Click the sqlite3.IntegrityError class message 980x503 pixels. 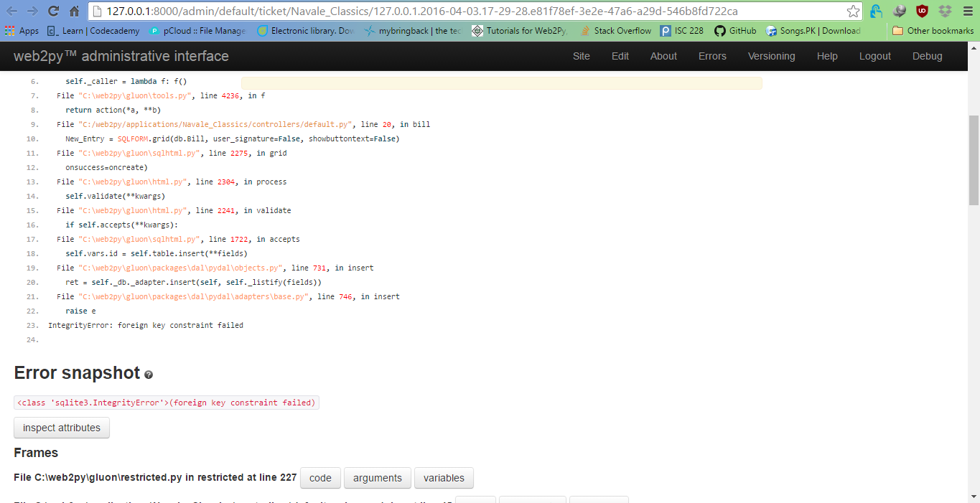(x=167, y=403)
